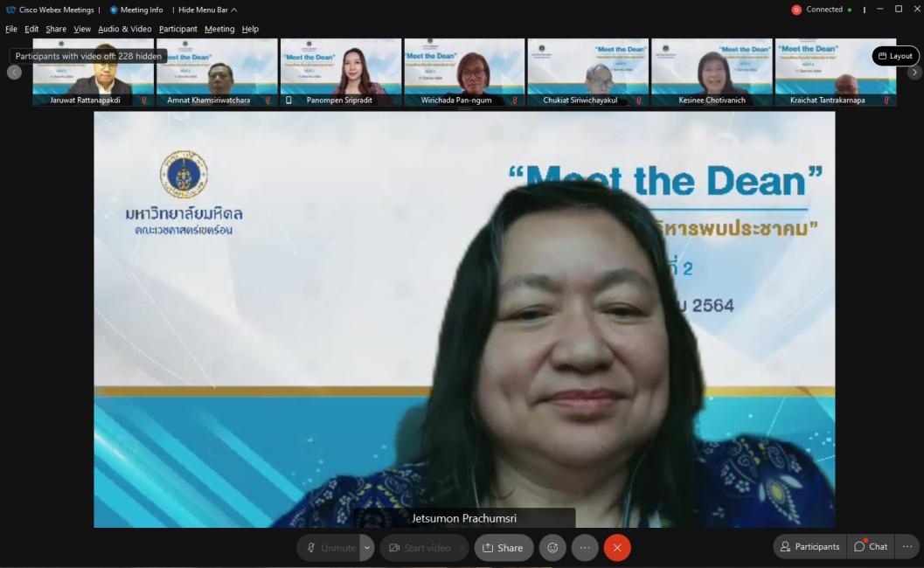Open the Chat panel
This screenshot has width=924, height=568.
click(871, 547)
